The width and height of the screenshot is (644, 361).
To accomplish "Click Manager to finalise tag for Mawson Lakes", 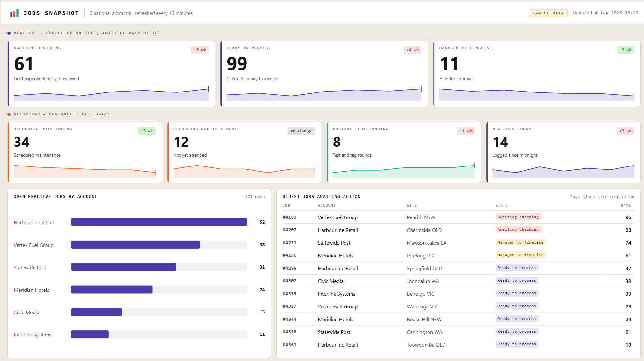I will [x=520, y=242].
